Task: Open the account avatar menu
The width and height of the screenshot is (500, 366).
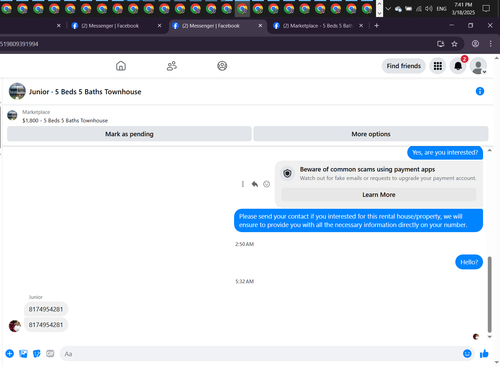Action: coord(478,66)
